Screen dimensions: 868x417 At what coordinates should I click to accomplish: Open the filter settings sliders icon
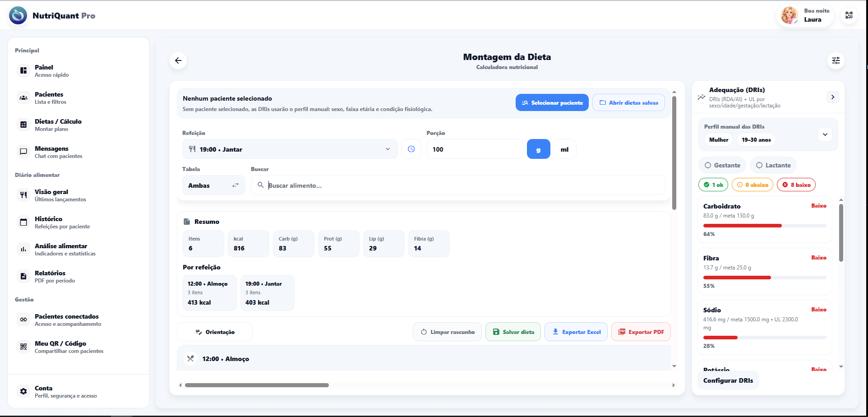836,60
